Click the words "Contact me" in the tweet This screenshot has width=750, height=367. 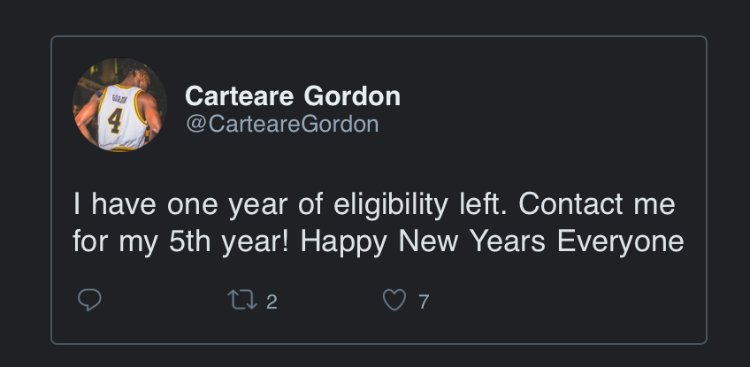596,204
